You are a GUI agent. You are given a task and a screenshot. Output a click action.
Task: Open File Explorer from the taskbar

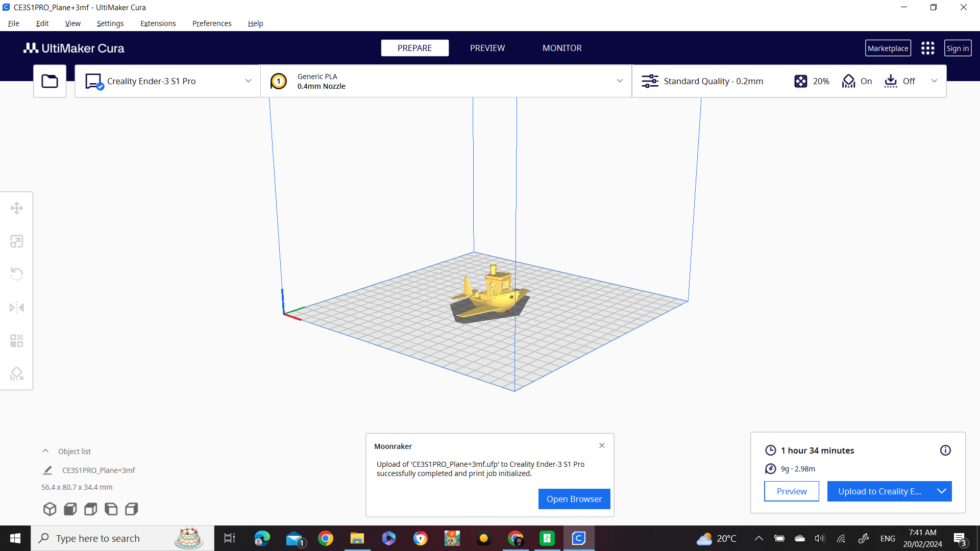357,538
